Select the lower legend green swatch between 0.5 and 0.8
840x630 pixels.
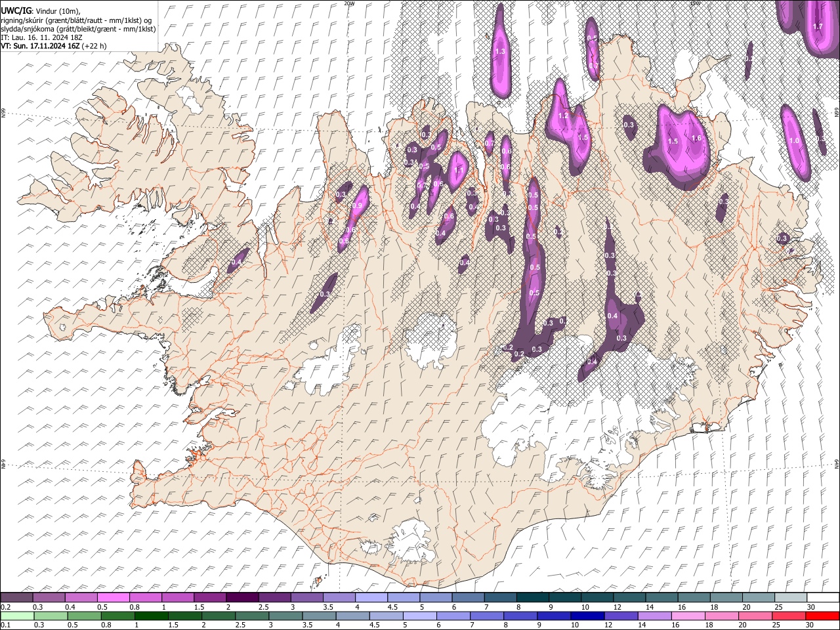point(84,616)
